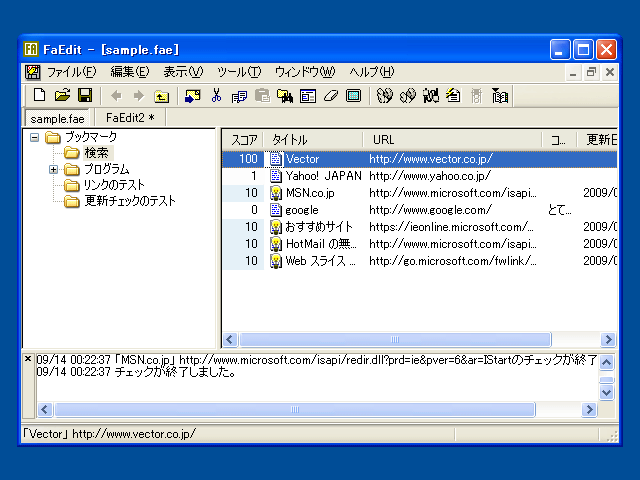Select the MSN.co.jp bookmark row
The width and height of the screenshot is (640, 480).
tap(420, 193)
